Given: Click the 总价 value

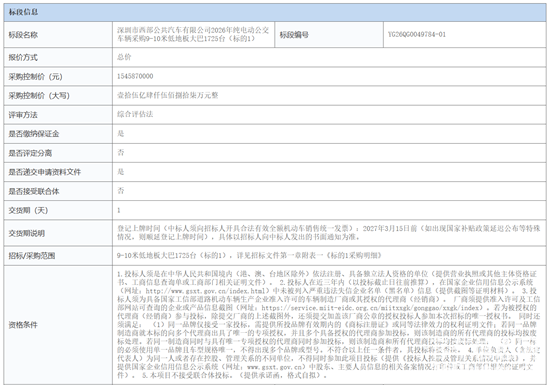Looking at the screenshot, I should pyautogui.click(x=124, y=57).
